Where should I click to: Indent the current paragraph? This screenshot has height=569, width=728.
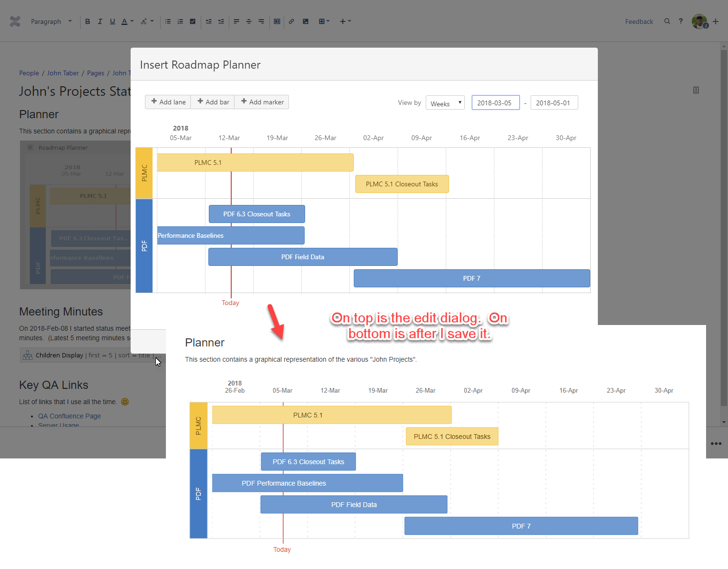(x=221, y=21)
